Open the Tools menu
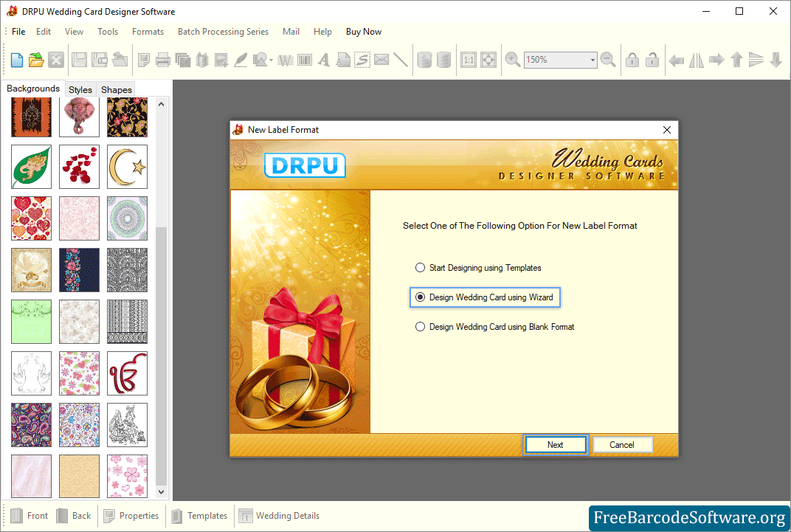Image resolution: width=791 pixels, height=532 pixels. tap(108, 31)
